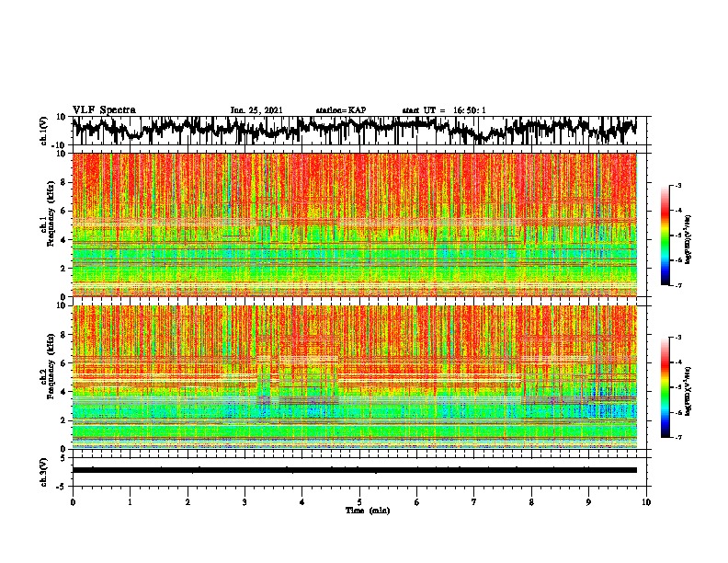
Task: Click the thick black ch.3 voltage trace
Action: [355, 470]
